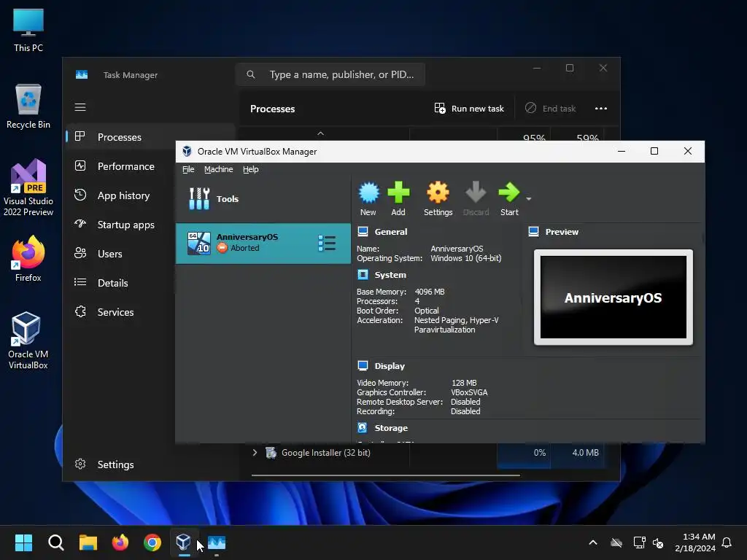The image size is (747, 560).
Task: Open Task Manager more options ellipsis
Action: coord(601,109)
